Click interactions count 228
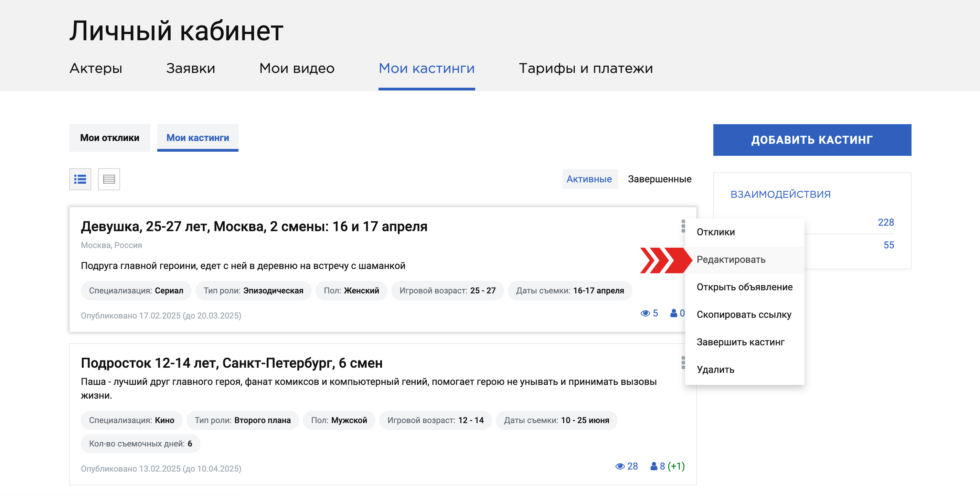The height and width of the screenshot is (496, 980). [886, 223]
